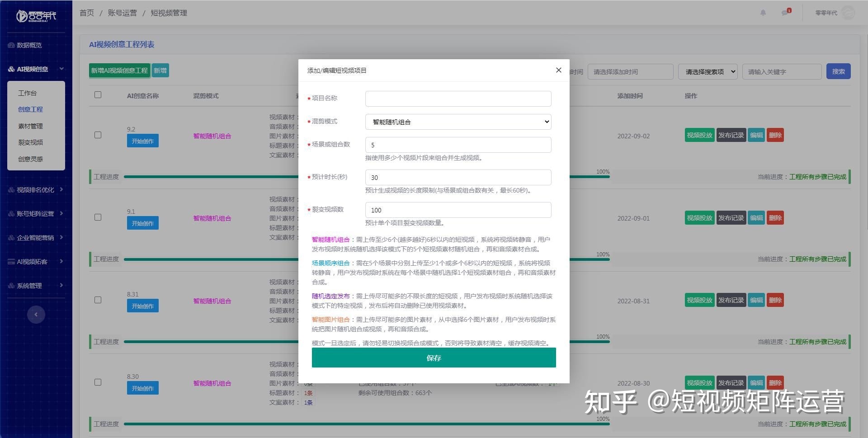Open 素材管理 in sidebar
Viewport: 868px width, 438px height.
pyautogui.click(x=30, y=126)
